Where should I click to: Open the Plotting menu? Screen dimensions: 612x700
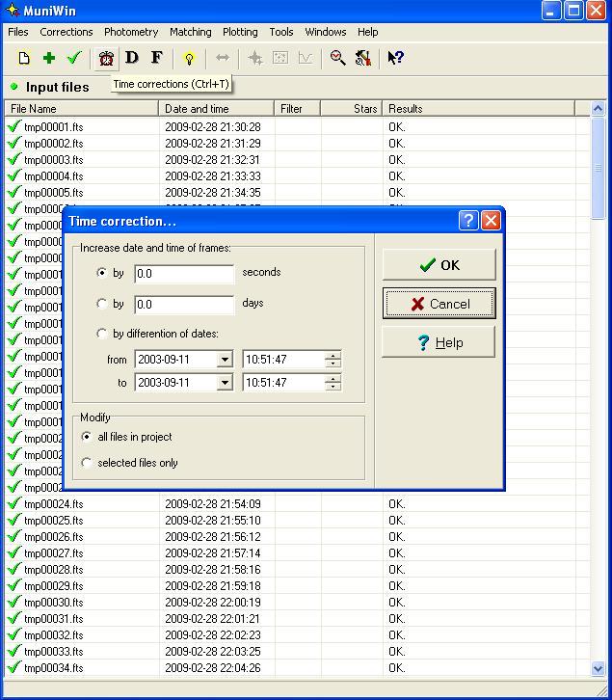240,32
